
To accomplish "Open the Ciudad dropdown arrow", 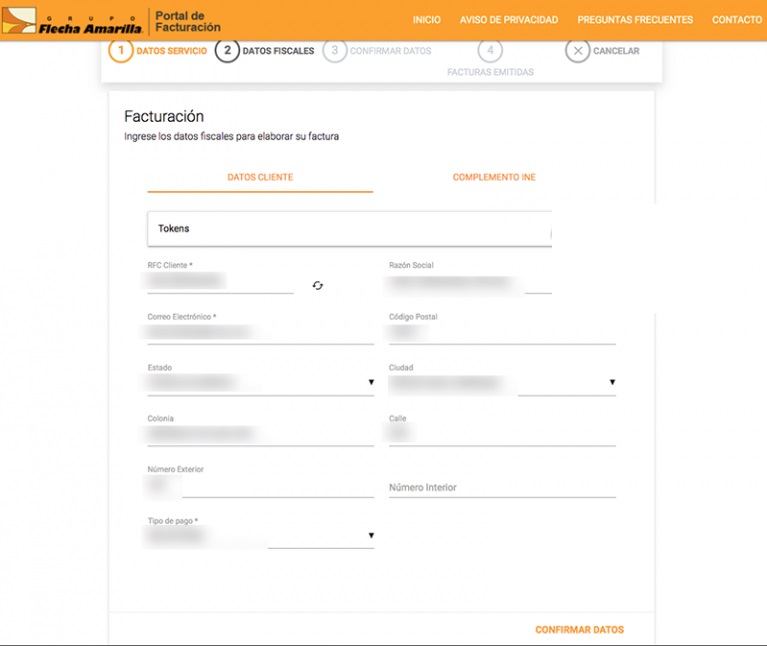I will click(x=612, y=382).
